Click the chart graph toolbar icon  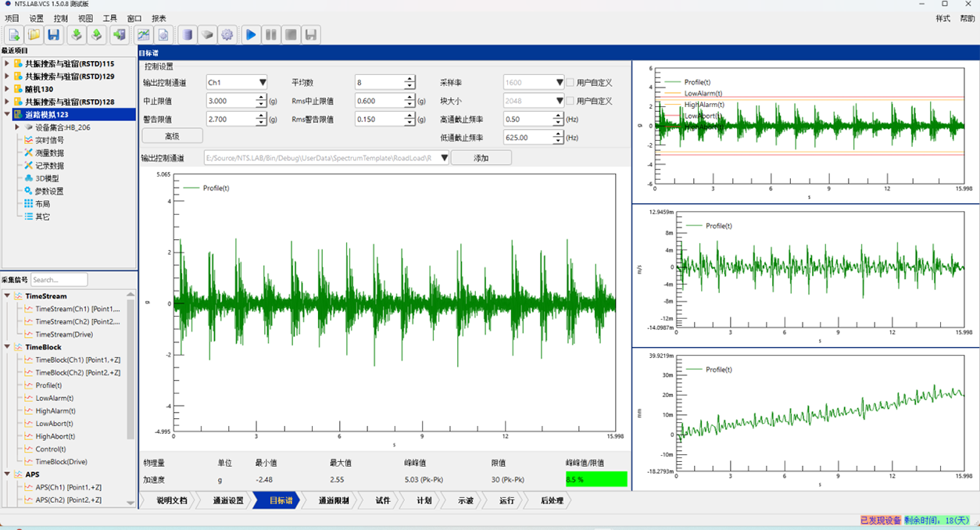[x=144, y=34]
